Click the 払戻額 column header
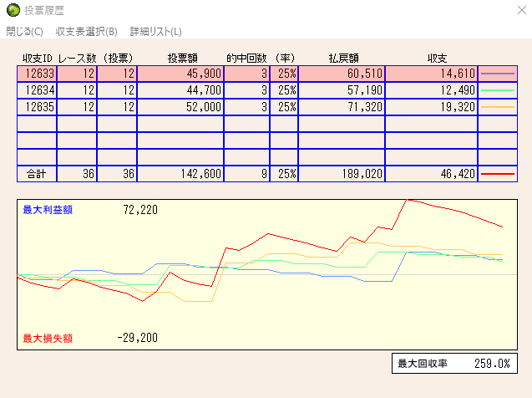Image resolution: width=532 pixels, height=398 pixels. click(344, 59)
